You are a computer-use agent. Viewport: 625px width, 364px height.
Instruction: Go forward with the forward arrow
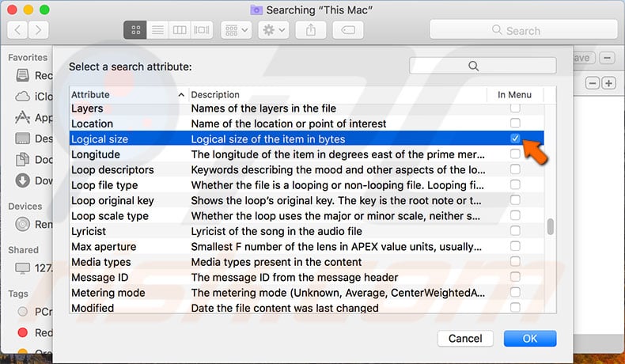40,30
